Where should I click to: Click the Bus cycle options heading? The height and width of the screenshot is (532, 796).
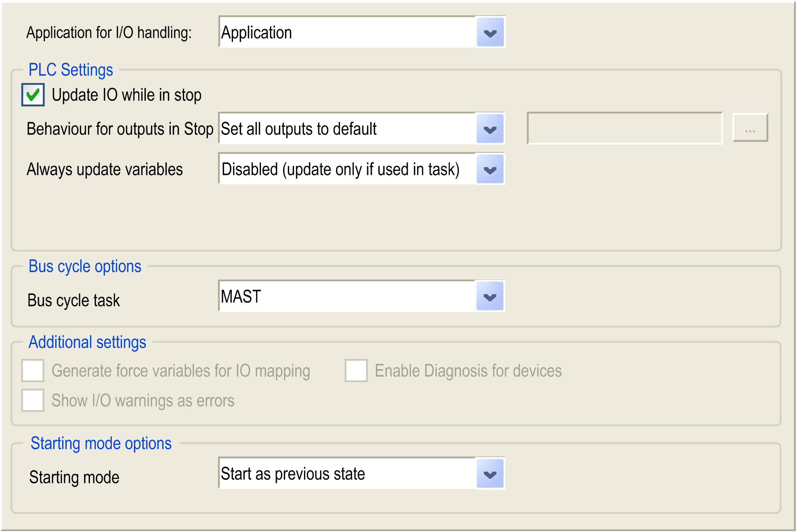coord(85,267)
